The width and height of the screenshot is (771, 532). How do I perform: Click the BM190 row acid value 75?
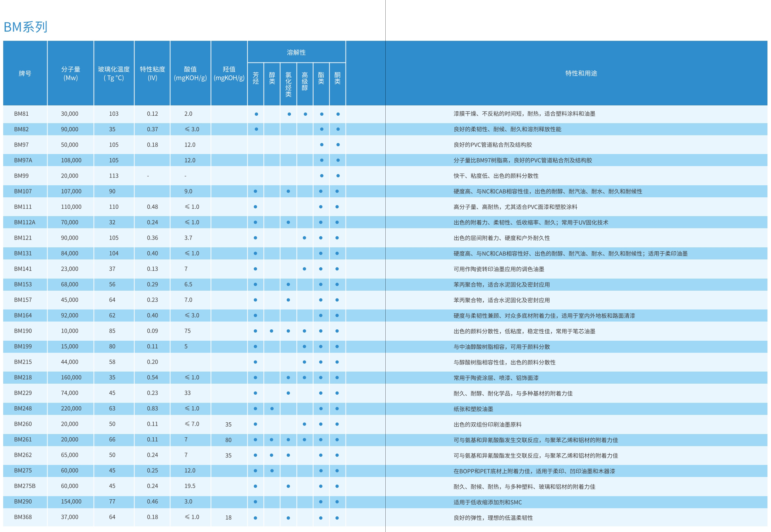187,331
